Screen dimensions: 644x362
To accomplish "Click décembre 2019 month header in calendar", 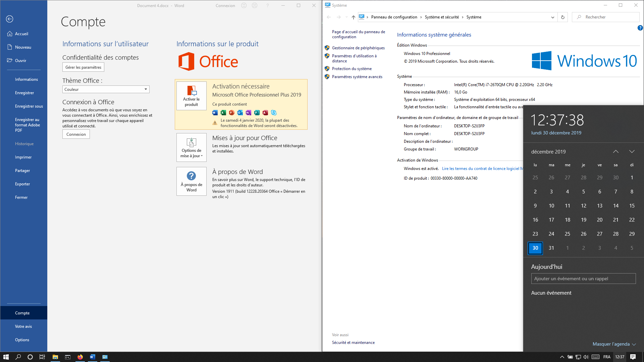I will pyautogui.click(x=548, y=152).
